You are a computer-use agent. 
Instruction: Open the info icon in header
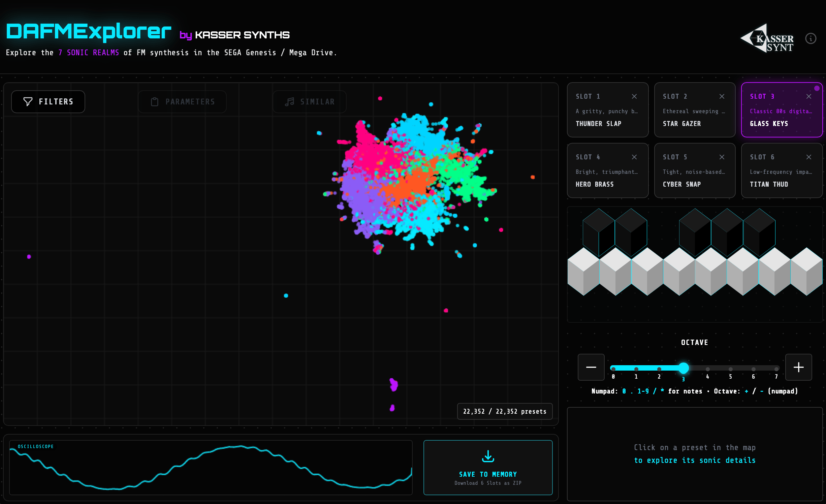coord(811,38)
